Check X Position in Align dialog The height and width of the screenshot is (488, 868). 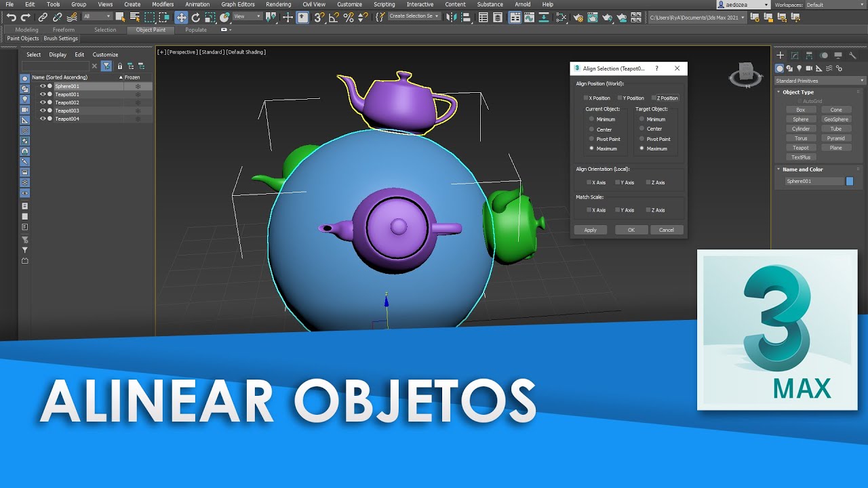coord(597,98)
